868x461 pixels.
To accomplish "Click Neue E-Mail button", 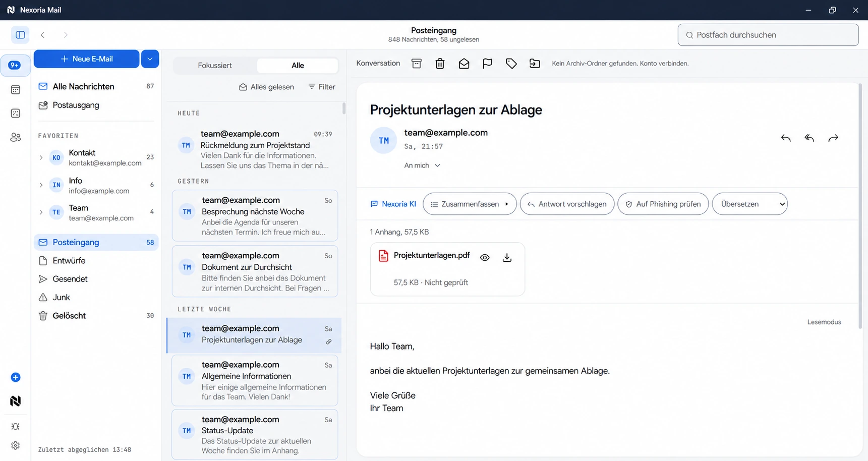I will (x=87, y=59).
